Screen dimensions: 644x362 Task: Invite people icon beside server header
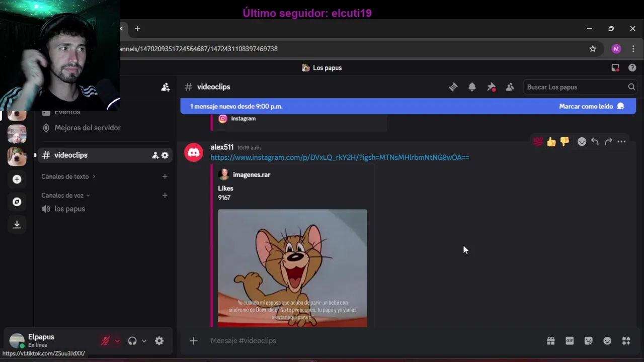(166, 87)
